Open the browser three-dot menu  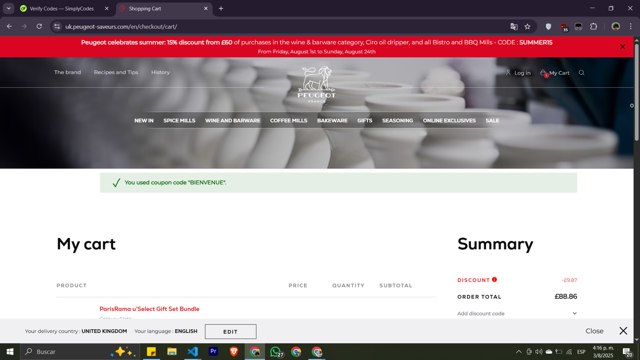pos(631,27)
